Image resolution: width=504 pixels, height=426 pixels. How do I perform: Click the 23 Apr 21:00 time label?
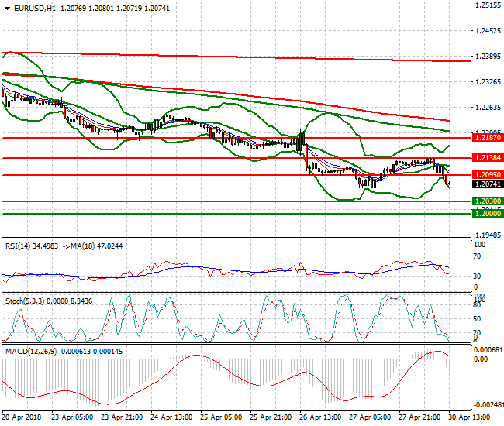click(x=122, y=417)
